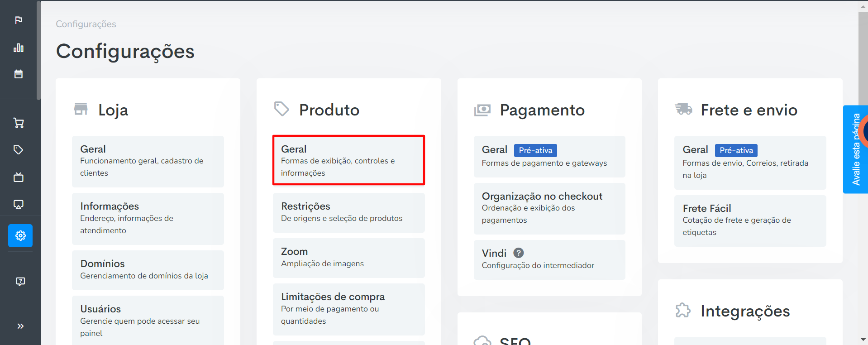Image resolution: width=868 pixels, height=345 pixels.
Task: Click the monitor display sidebar icon
Action: [19, 204]
